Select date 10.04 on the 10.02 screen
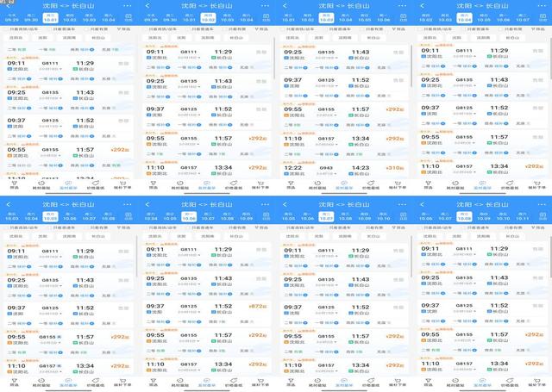552x392 pixels. (x=247, y=18)
